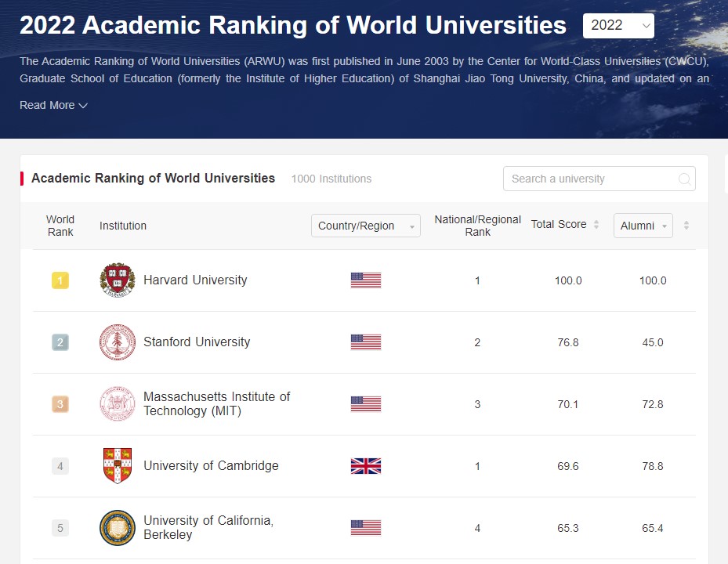Click the Stanford University seal logo

click(118, 342)
